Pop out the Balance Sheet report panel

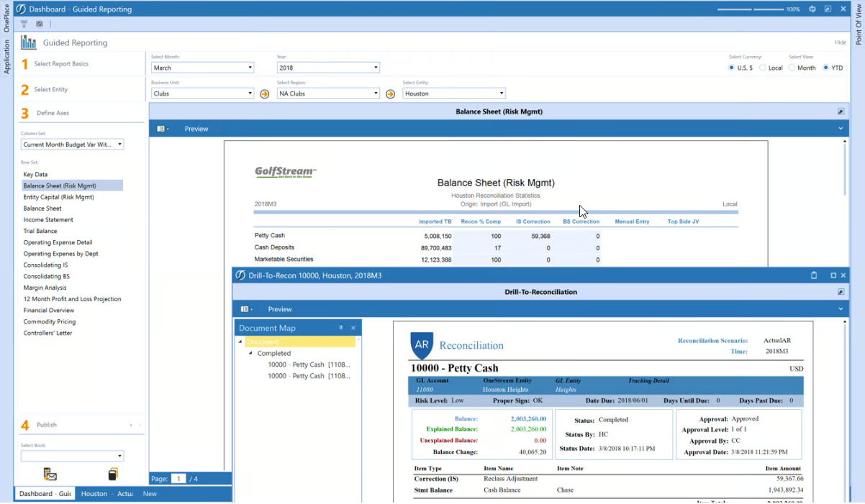point(841,111)
